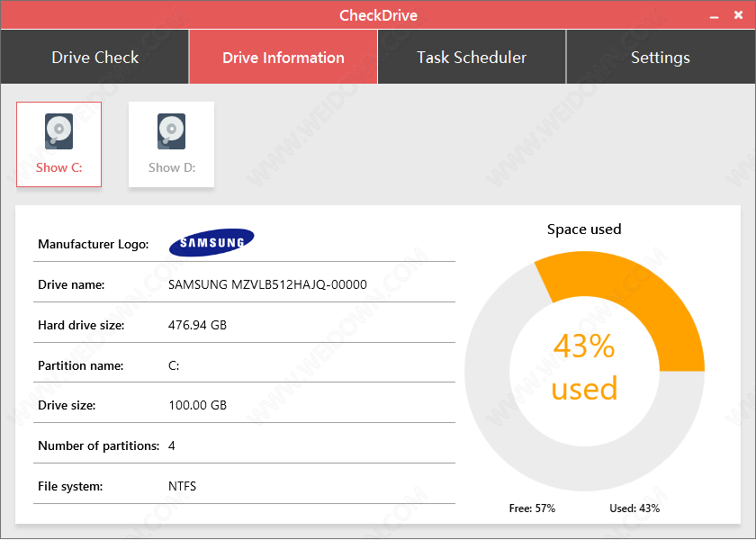Minimize the CheckDrive window

(x=714, y=16)
